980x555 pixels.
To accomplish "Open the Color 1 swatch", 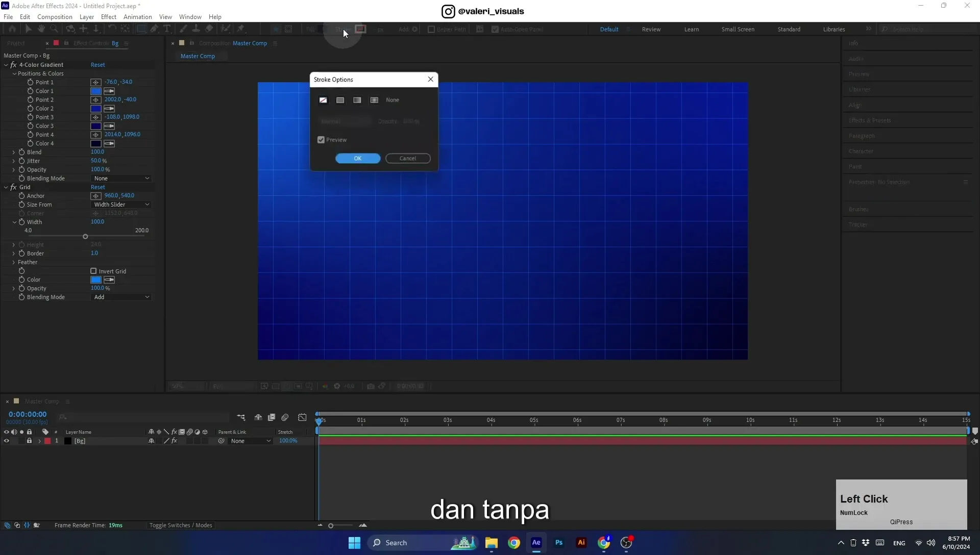I will [96, 91].
